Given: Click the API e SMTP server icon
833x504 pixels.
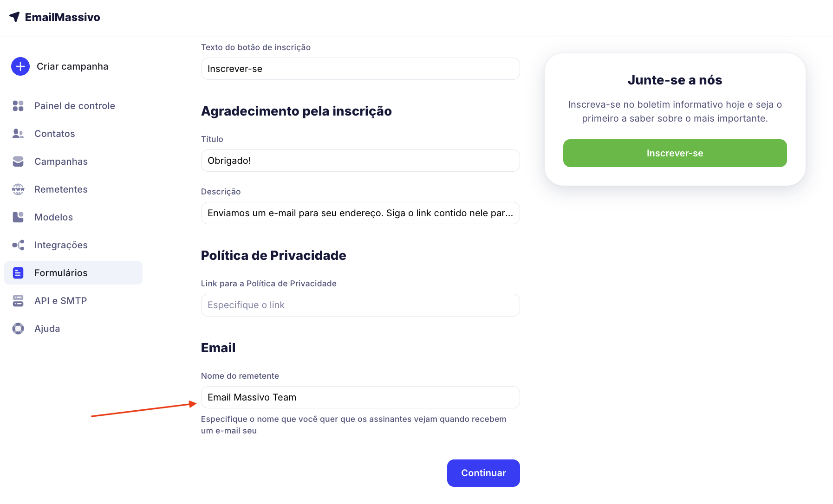Looking at the screenshot, I should tap(18, 301).
